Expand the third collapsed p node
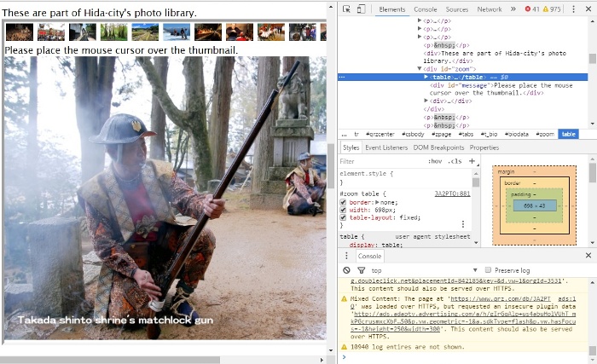The height and width of the screenshot is (364, 597). pyautogui.click(x=420, y=37)
